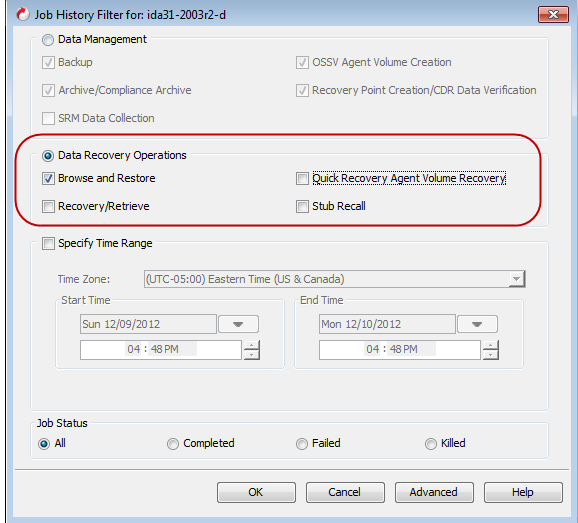
Task: Select the Data Management radio button
Action: [x=48, y=40]
